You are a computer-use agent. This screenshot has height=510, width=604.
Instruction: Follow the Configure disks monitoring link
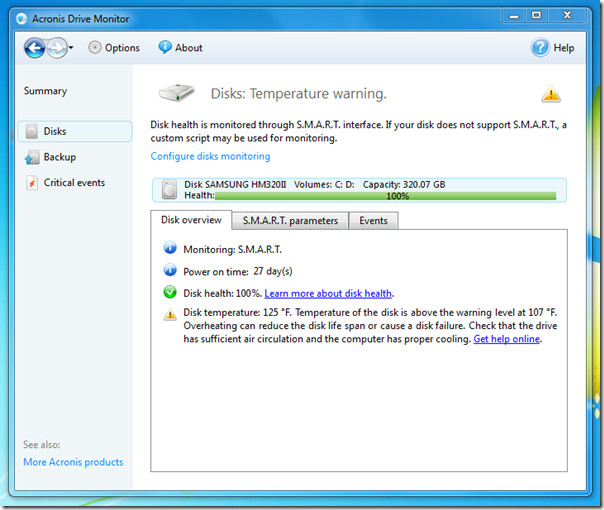tap(210, 156)
